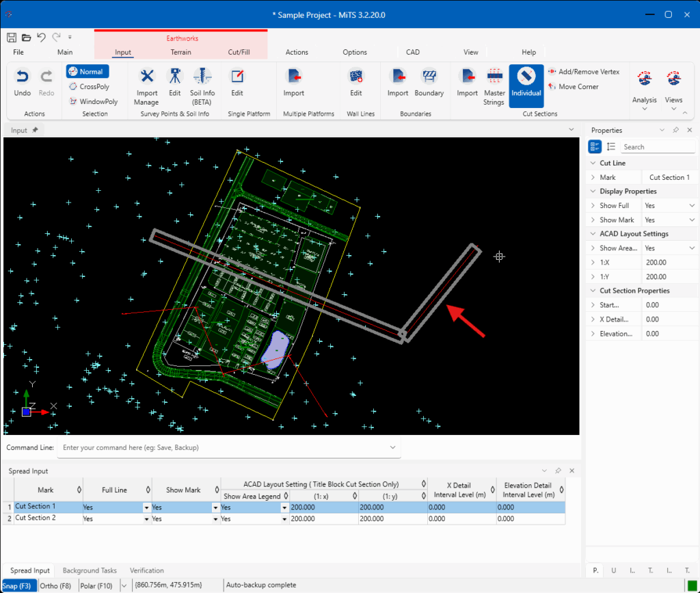Select Normal selection mode

(x=87, y=71)
